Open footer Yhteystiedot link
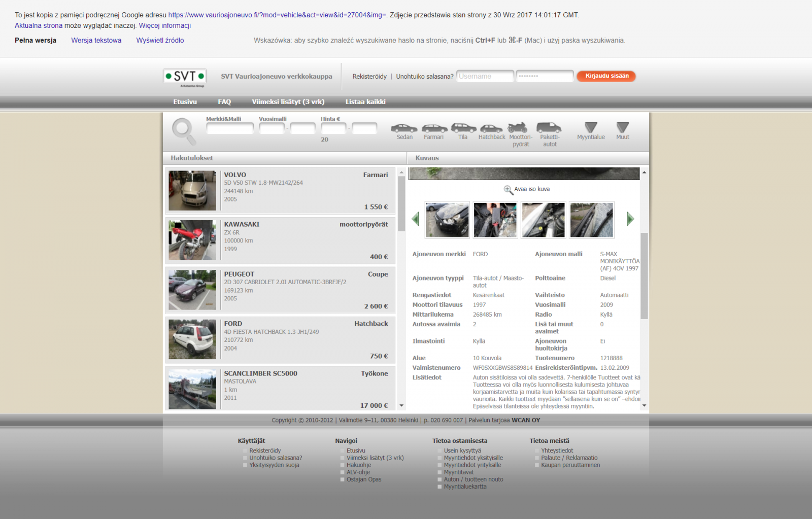812x519 pixels. pyautogui.click(x=557, y=451)
